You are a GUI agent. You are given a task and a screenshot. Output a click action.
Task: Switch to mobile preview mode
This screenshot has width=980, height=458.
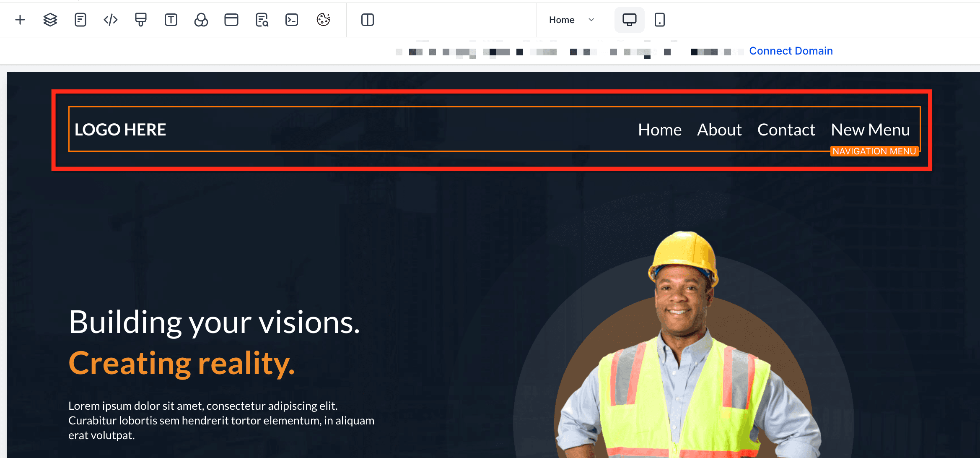660,20
